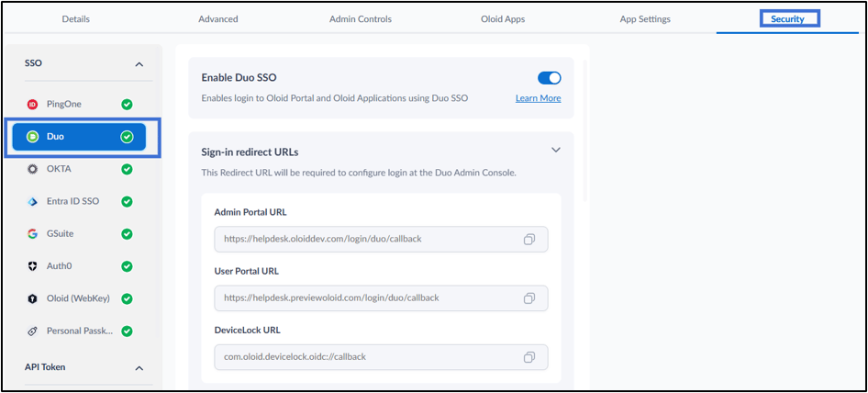
Task: Click the Admin Portal URL label
Action: (x=250, y=212)
